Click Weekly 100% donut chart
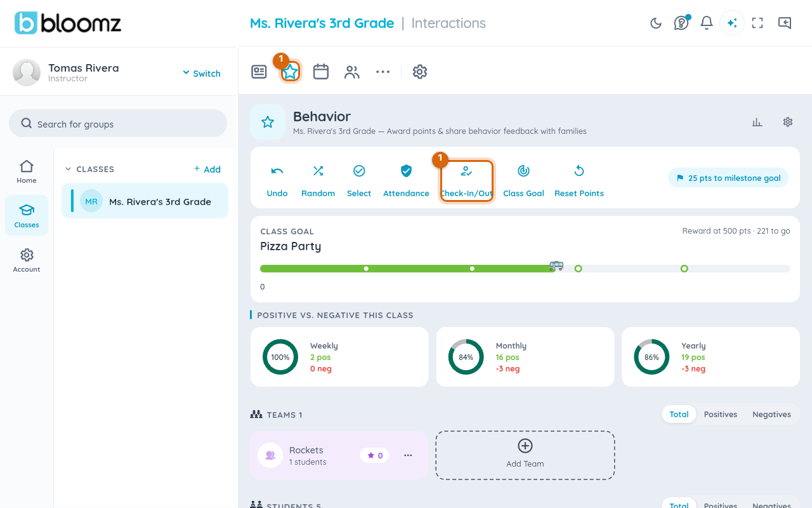812x508 pixels. point(280,357)
